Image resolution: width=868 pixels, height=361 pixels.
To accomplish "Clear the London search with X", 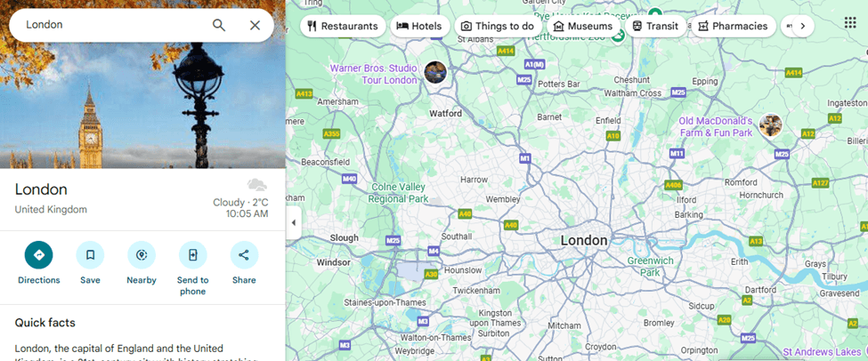I will 255,25.
